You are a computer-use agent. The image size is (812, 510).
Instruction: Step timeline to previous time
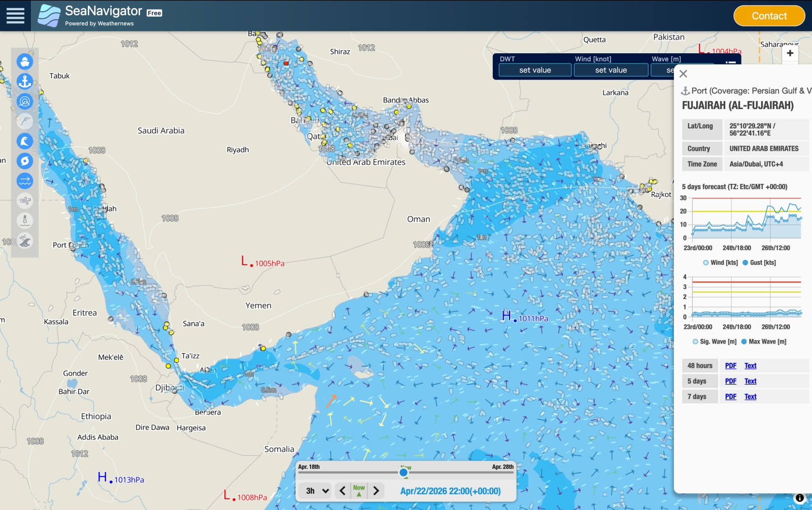(343, 491)
